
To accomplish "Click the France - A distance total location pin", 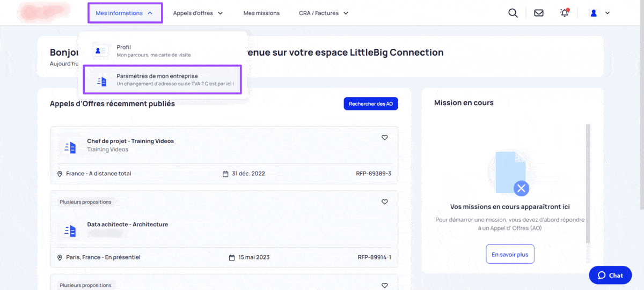I will tap(60, 174).
